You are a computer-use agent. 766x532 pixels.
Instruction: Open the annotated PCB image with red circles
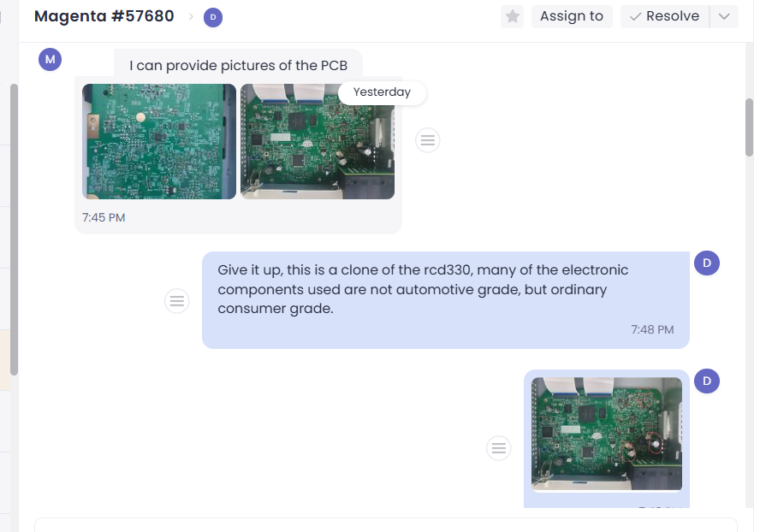(607, 434)
